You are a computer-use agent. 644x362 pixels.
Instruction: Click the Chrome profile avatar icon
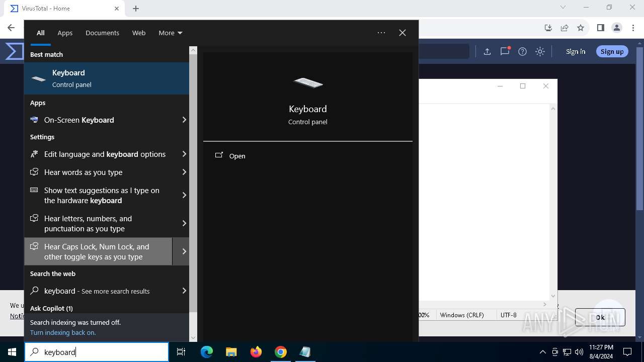(617, 28)
